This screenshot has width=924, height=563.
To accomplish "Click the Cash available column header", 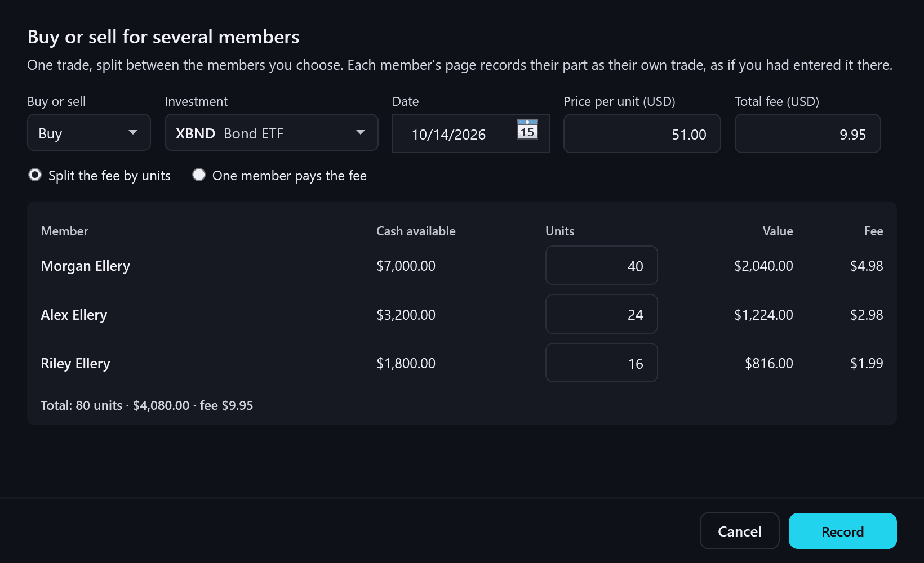I will [x=416, y=231].
